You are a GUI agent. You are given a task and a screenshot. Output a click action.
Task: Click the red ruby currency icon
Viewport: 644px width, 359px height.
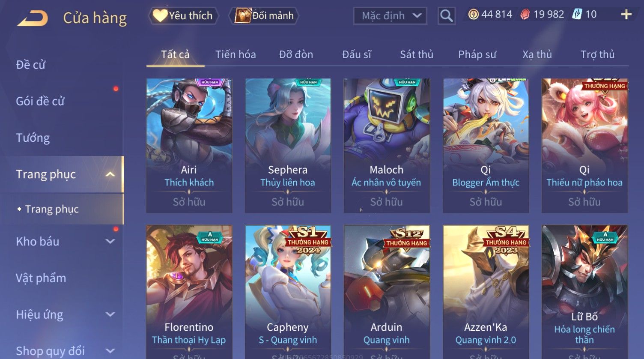tap(525, 15)
